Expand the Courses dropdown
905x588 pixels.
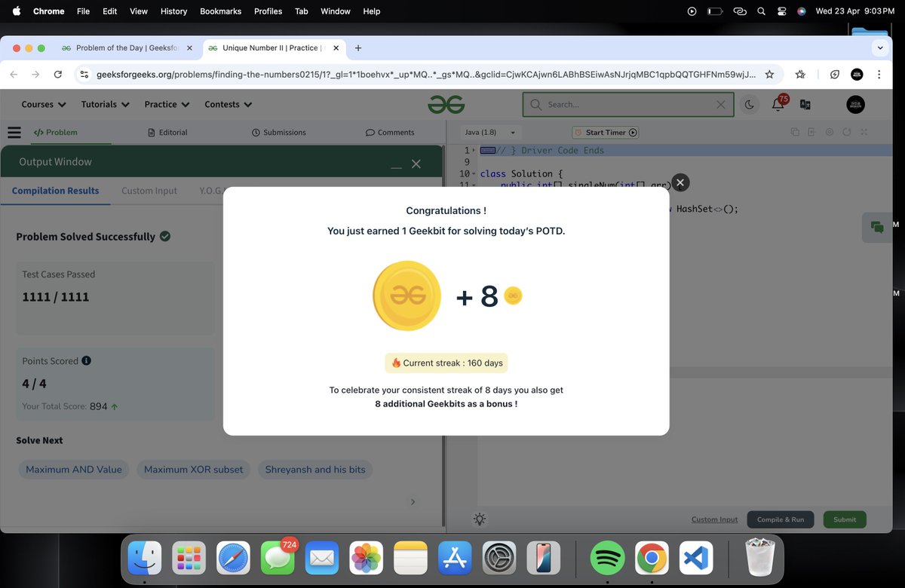(44, 104)
